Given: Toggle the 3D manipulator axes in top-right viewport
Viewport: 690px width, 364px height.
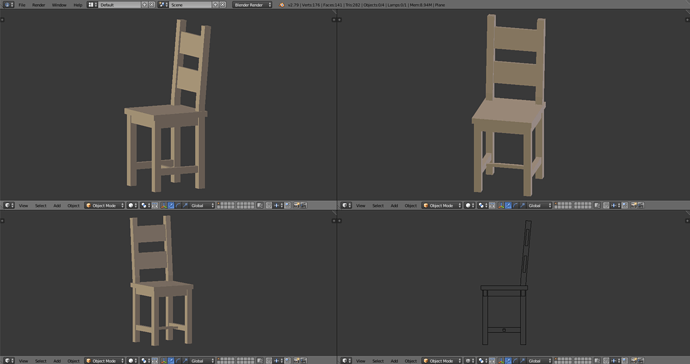Looking at the screenshot, I should tap(501, 205).
